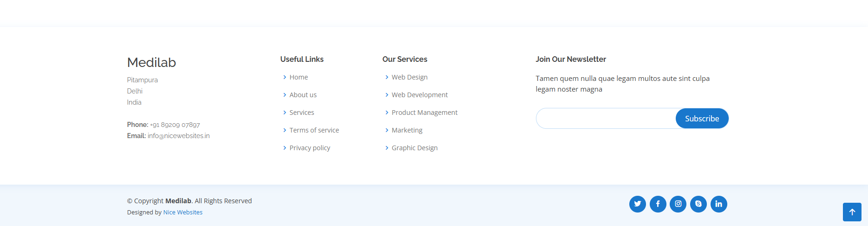Open the Instagram social icon
The height and width of the screenshot is (226, 868).
(x=678, y=204)
